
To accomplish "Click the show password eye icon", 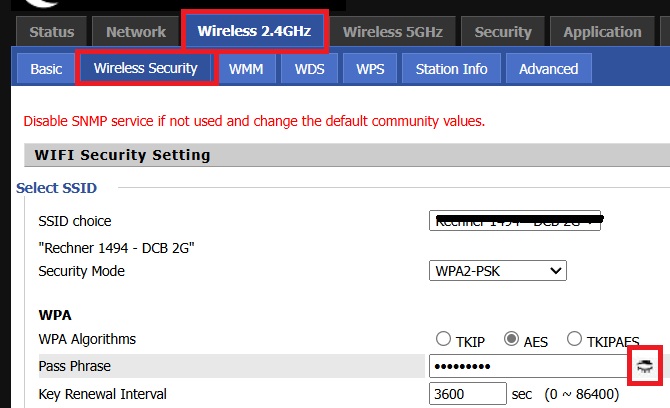I will coord(646,367).
